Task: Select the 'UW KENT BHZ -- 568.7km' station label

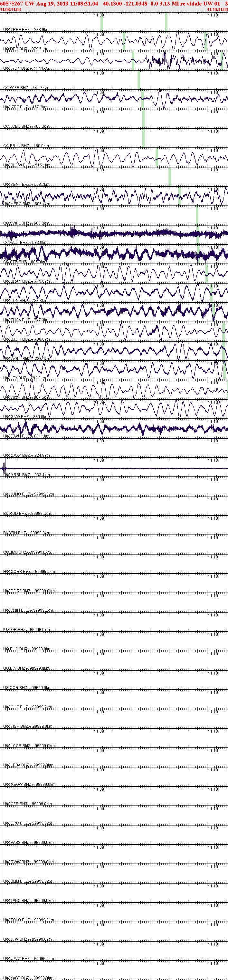Action: (x=26, y=185)
